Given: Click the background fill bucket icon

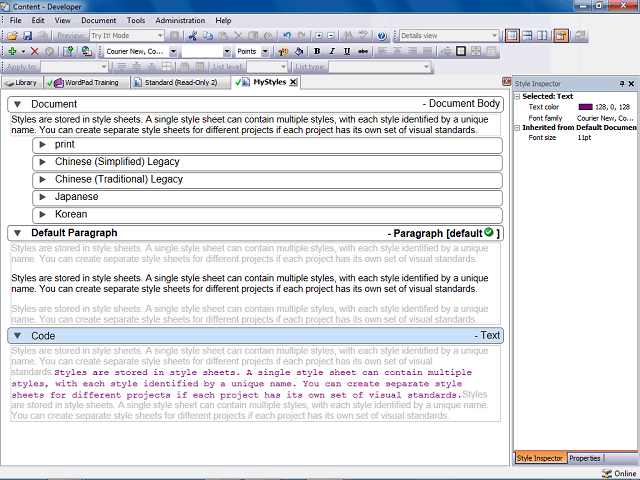Looking at the screenshot, I should pos(299,51).
